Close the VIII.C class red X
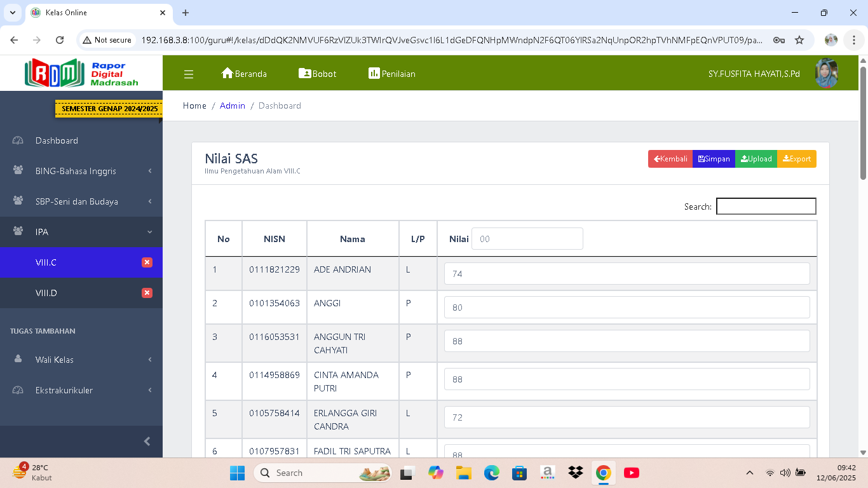 tap(147, 262)
